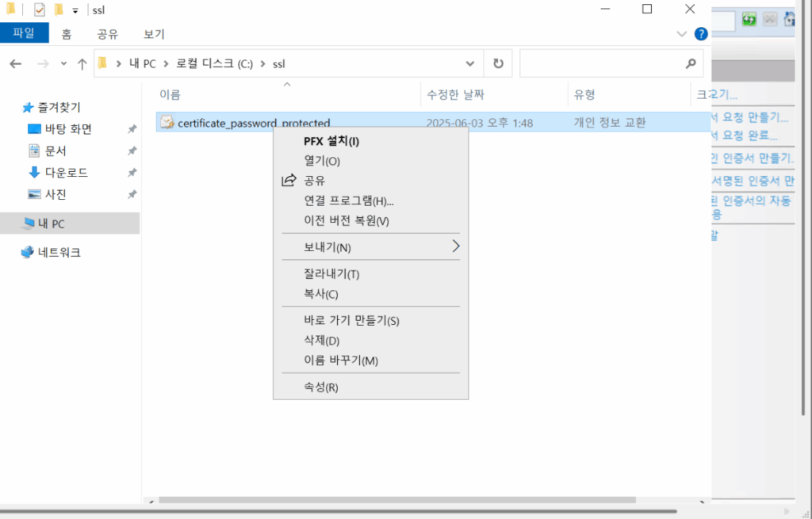Click the up arrow to go to parent folder
The width and height of the screenshot is (812, 519).
pos(82,63)
